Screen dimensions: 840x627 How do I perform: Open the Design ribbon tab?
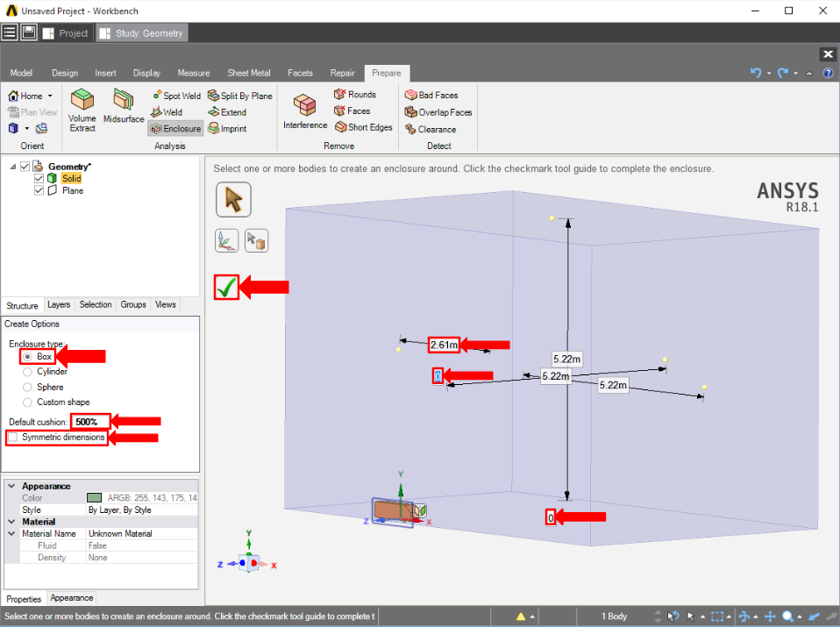65,73
